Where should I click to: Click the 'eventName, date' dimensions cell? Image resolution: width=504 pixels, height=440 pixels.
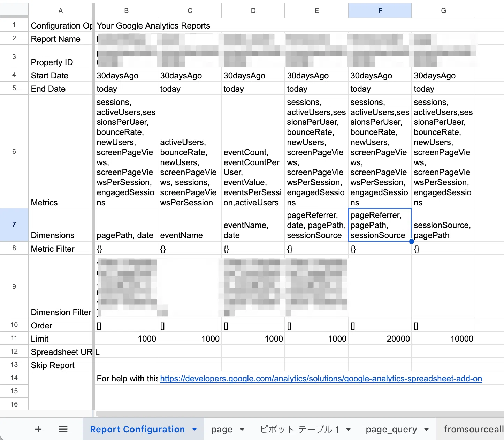click(x=253, y=225)
